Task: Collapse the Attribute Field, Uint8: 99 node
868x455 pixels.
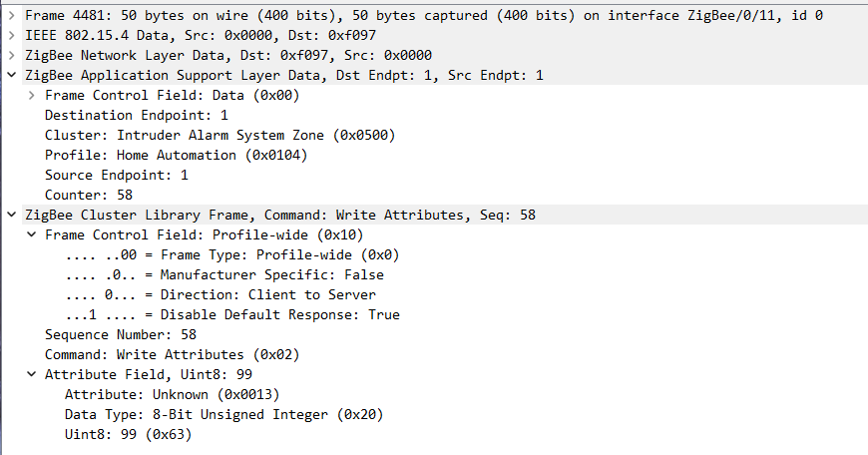Action: [32, 375]
